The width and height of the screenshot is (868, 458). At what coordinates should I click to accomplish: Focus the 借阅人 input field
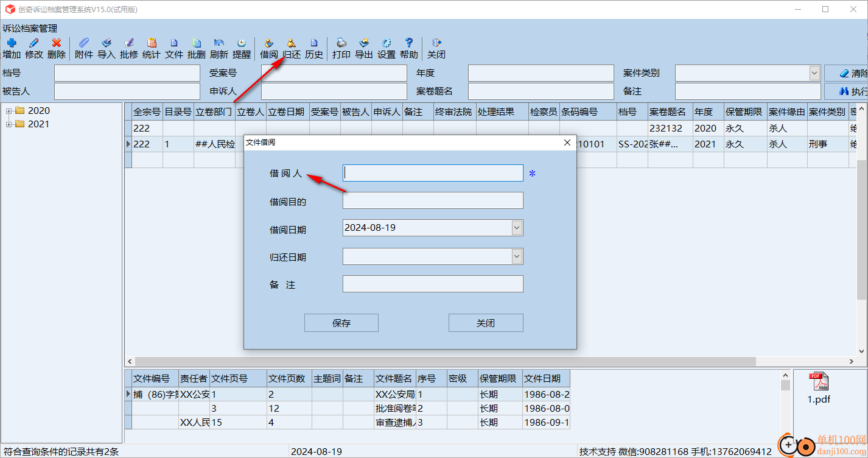433,173
